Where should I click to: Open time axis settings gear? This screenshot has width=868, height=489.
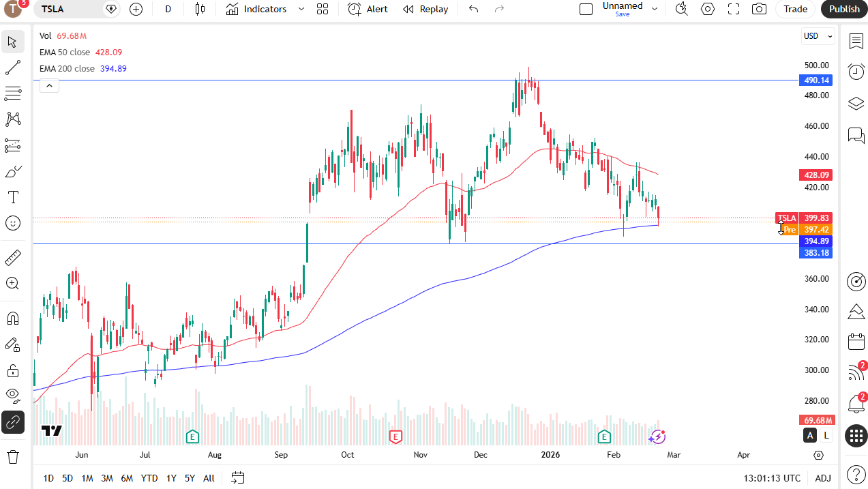[x=818, y=455]
